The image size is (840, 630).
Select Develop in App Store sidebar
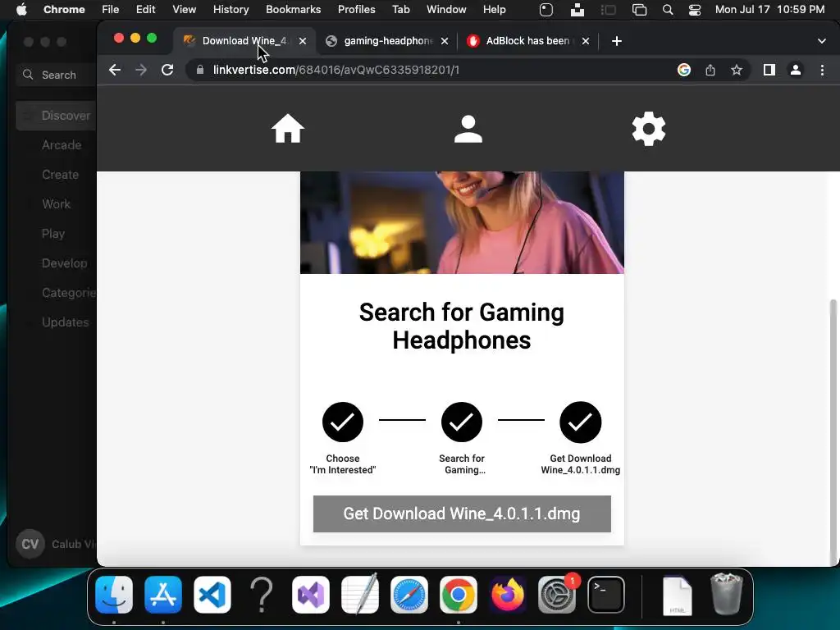coord(64,263)
